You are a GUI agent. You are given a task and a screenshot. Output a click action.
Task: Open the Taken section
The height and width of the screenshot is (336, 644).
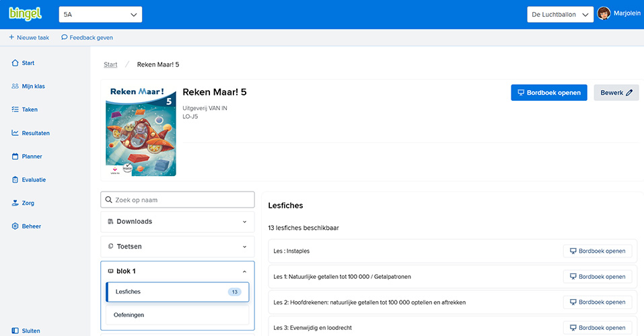pos(30,110)
